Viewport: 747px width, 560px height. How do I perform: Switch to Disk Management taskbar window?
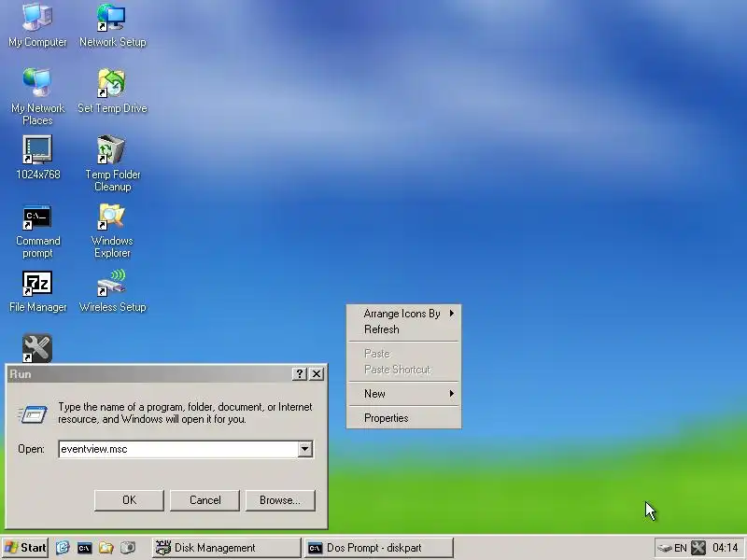coord(227,548)
